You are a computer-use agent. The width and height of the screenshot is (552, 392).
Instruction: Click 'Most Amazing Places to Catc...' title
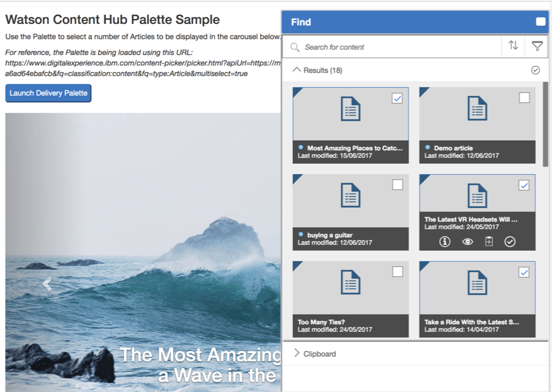pos(355,148)
